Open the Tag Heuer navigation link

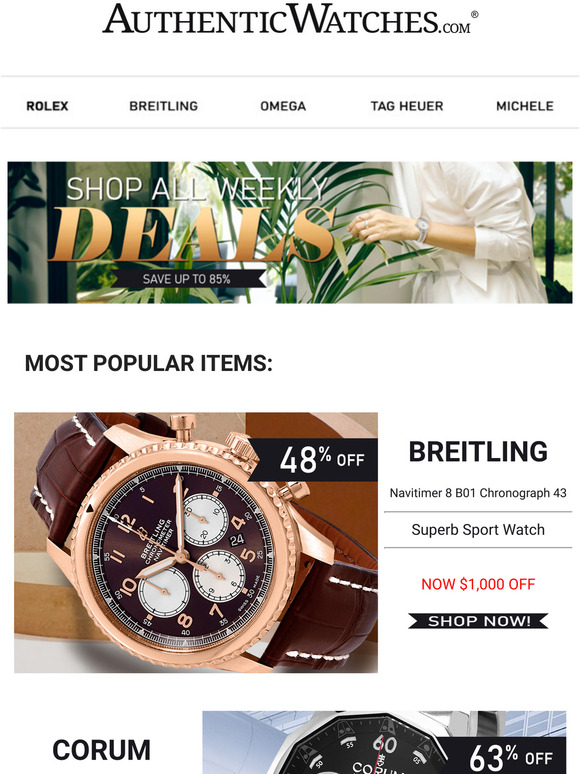point(407,106)
